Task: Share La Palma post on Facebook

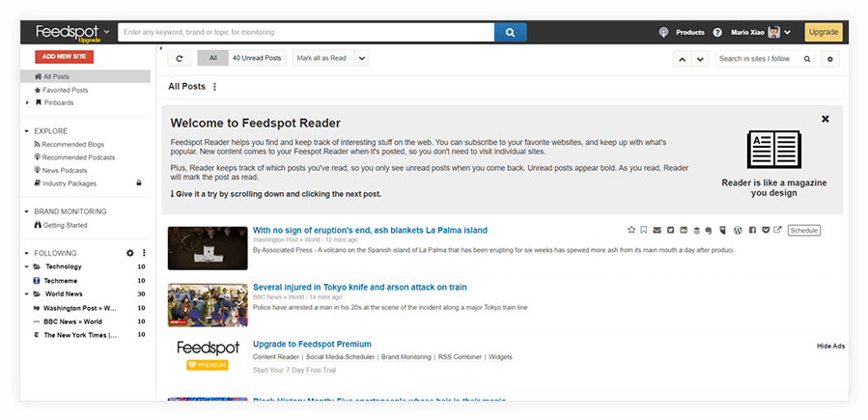Action: [752, 230]
